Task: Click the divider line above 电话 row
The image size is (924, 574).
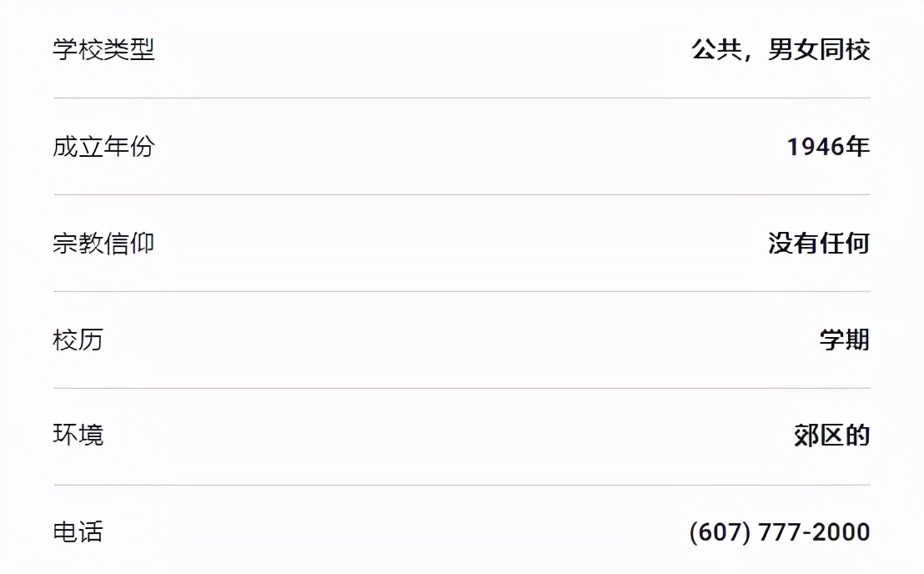Action: [462, 485]
